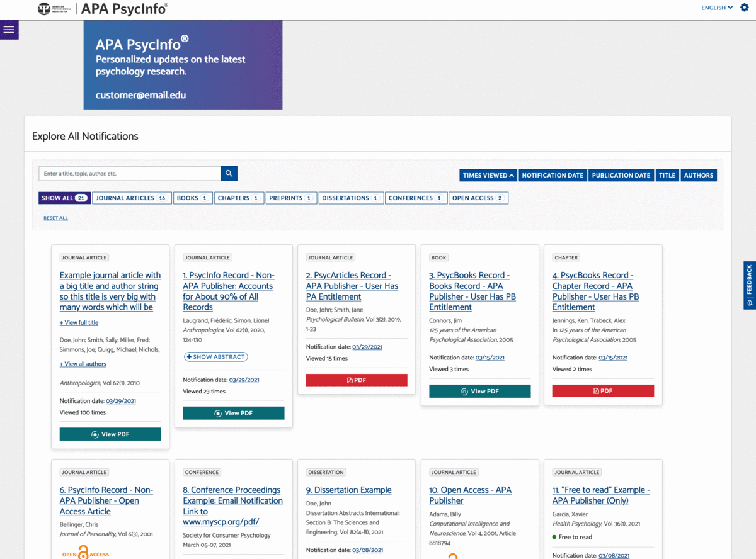Filter by Books

click(193, 198)
